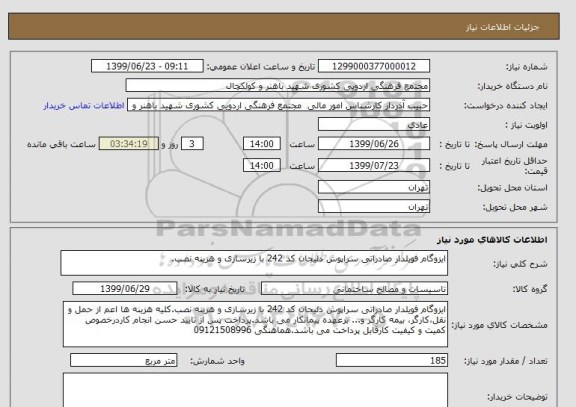576x407 pixels.
Task: Click the تاریخ نیاز به کالا label
Action: [x=215, y=289]
